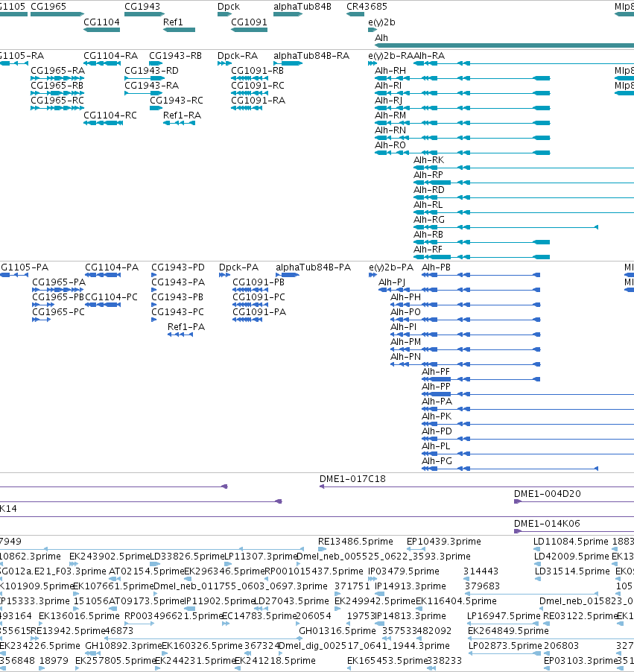Select protein Alh-PB
Screen dimensions: 634x672
click(481, 275)
